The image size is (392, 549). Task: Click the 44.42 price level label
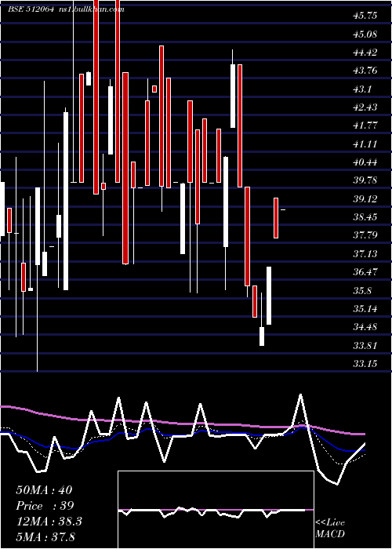point(365,53)
